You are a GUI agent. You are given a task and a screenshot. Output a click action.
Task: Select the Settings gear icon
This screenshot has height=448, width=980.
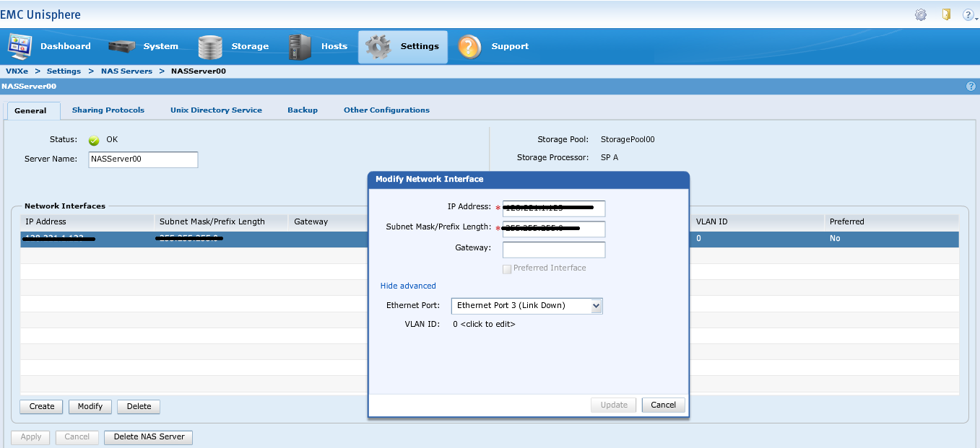click(x=378, y=47)
